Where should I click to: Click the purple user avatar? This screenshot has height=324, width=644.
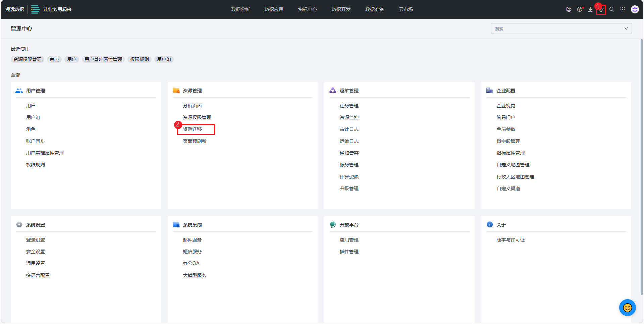pyautogui.click(x=635, y=9)
